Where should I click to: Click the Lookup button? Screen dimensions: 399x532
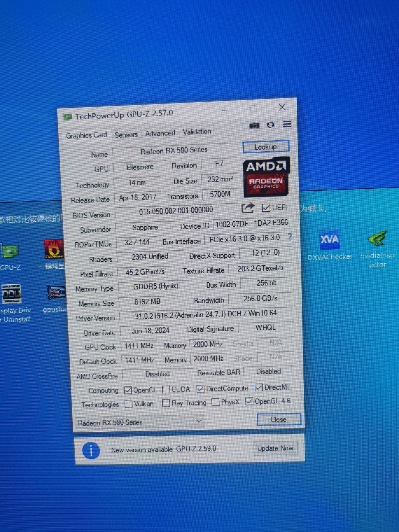265,147
